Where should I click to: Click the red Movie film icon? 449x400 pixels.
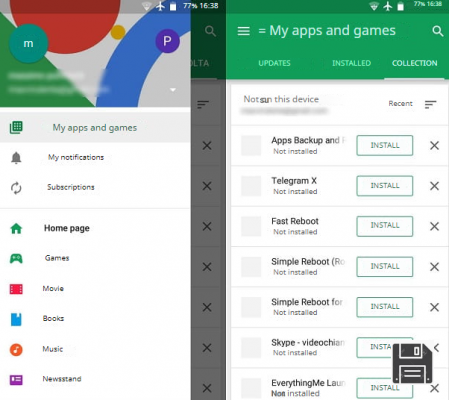(16, 289)
